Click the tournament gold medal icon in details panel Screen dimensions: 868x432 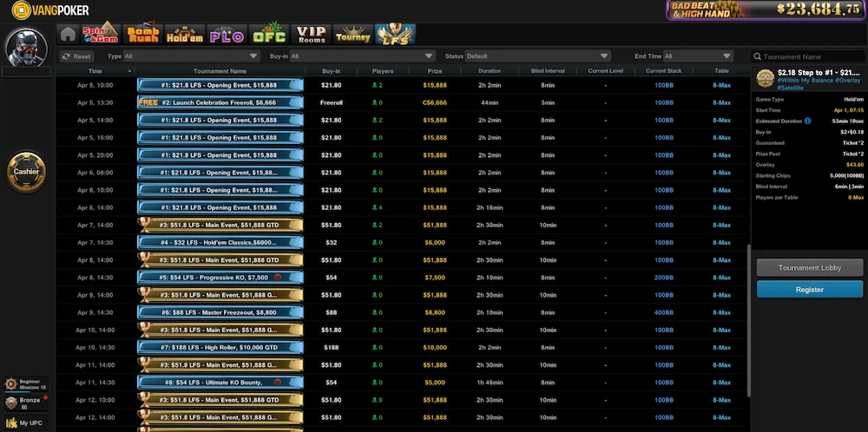click(765, 78)
